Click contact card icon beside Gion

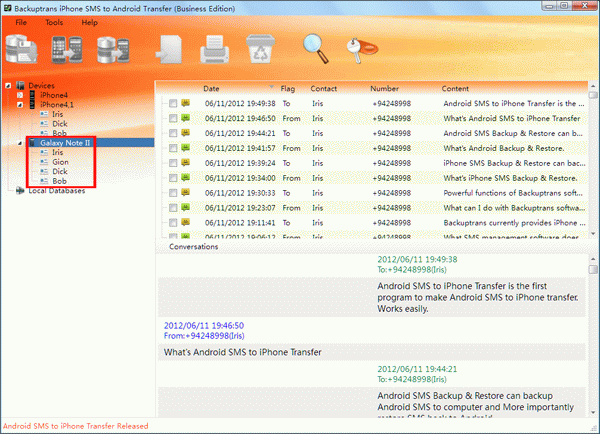click(x=44, y=162)
